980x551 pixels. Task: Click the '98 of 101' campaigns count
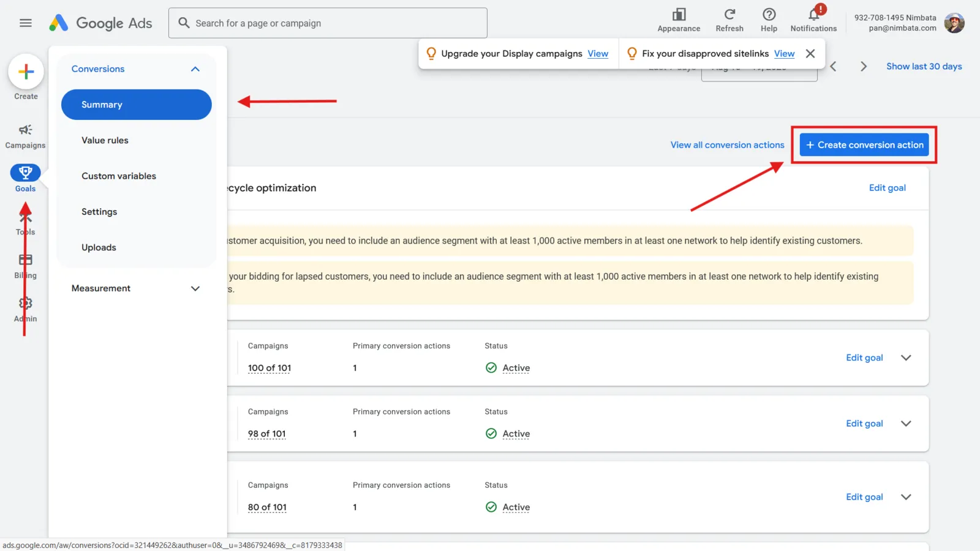[267, 434]
